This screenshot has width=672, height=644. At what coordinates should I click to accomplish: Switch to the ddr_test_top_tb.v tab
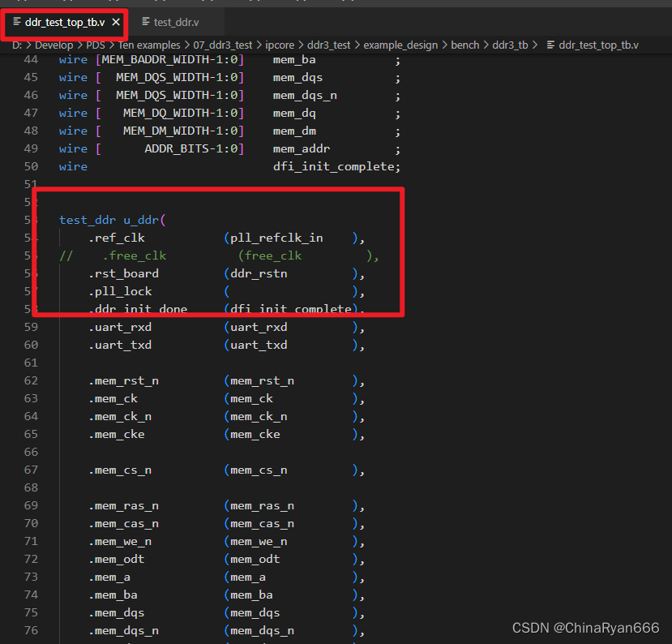coord(64,22)
